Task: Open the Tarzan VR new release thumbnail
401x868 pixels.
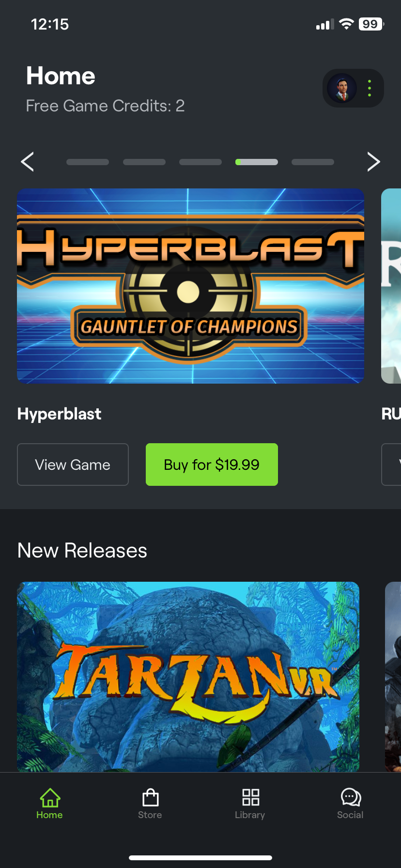Action: tap(188, 677)
